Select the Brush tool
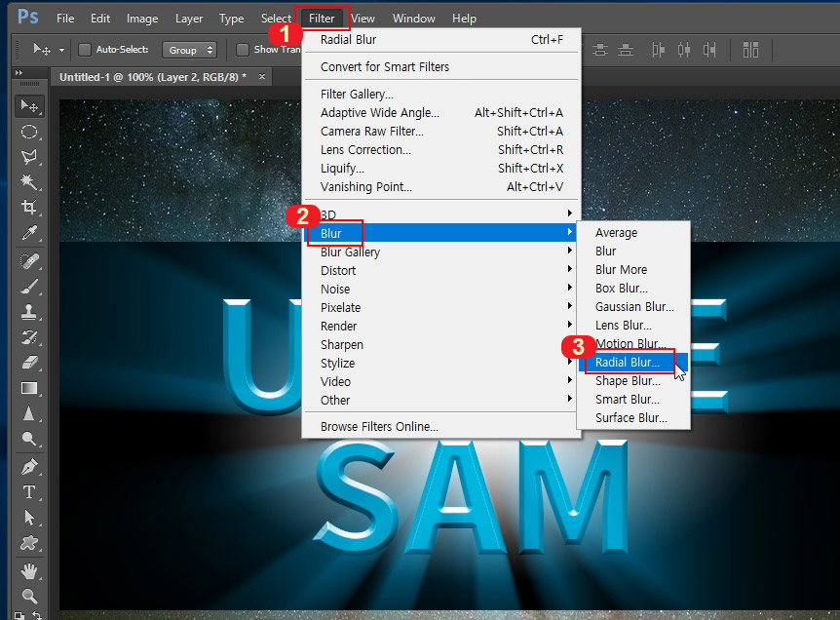The image size is (840, 620). [x=29, y=287]
